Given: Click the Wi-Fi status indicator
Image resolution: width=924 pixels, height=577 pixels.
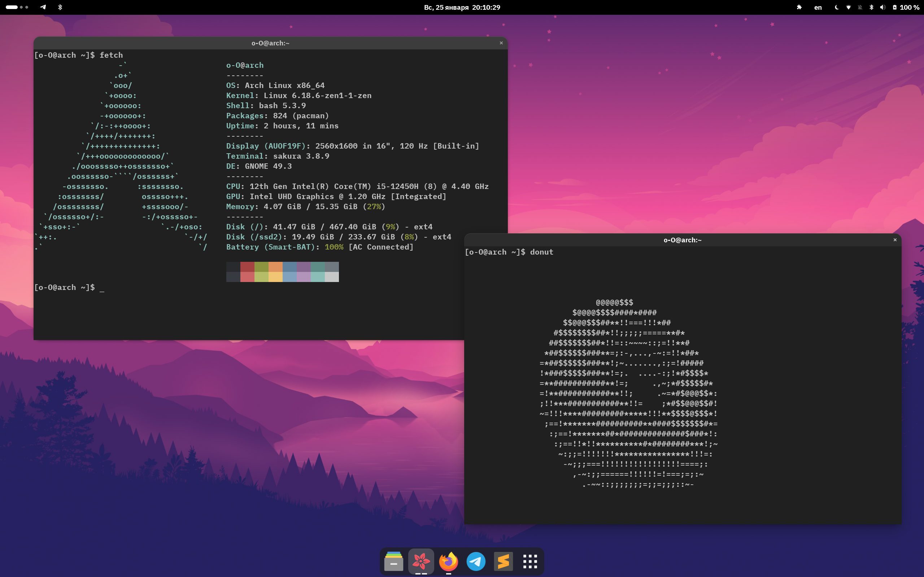Looking at the screenshot, I should tap(849, 7).
